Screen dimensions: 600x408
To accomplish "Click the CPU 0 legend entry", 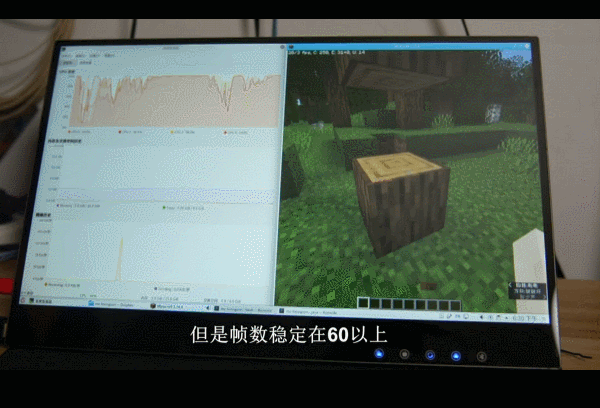I will coord(79,132).
